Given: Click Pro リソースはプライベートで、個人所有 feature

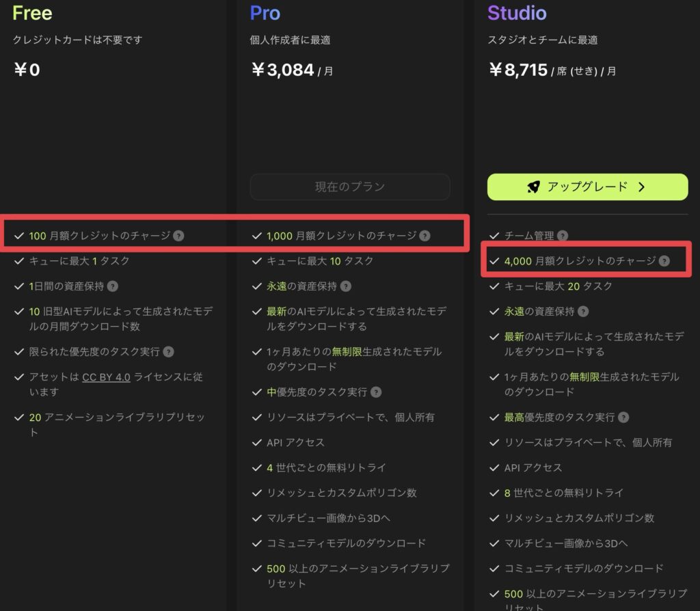Looking at the screenshot, I should [351, 418].
